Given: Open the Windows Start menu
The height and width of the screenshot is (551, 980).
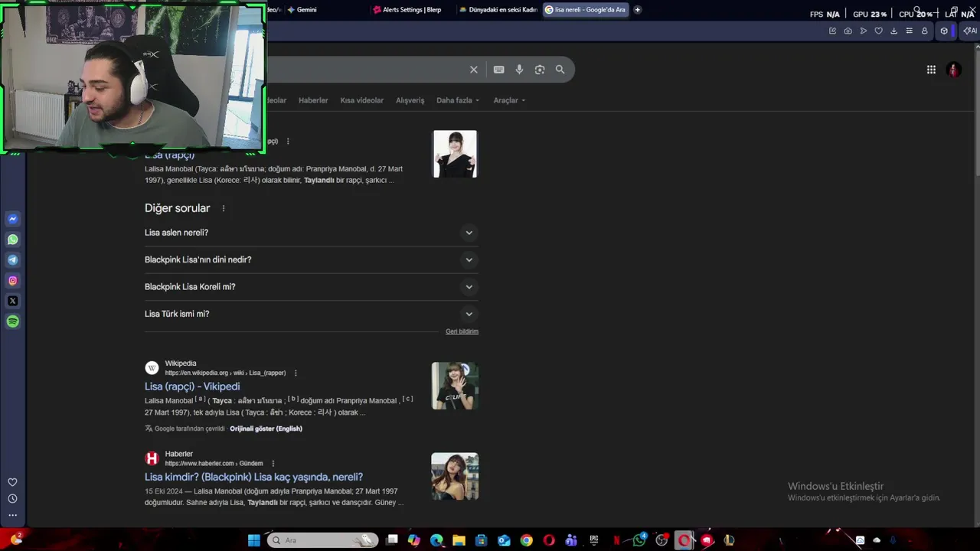Looking at the screenshot, I should click(253, 540).
